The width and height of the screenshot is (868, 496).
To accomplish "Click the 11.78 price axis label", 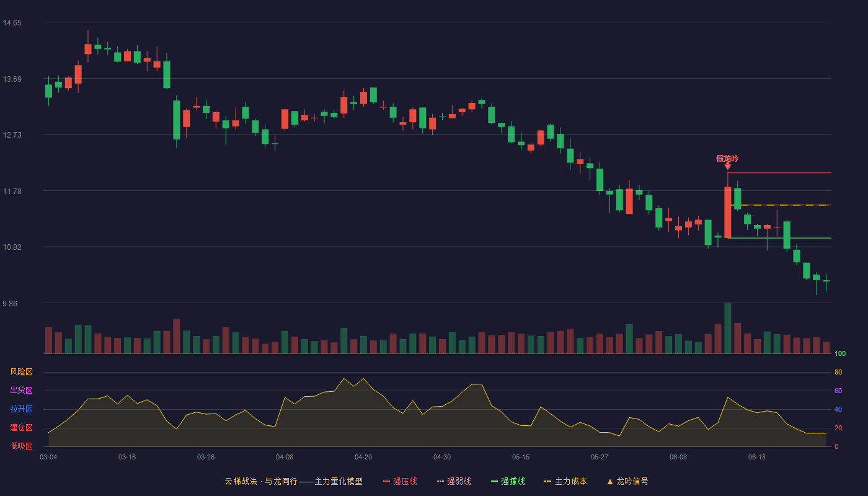I will click(x=12, y=192).
